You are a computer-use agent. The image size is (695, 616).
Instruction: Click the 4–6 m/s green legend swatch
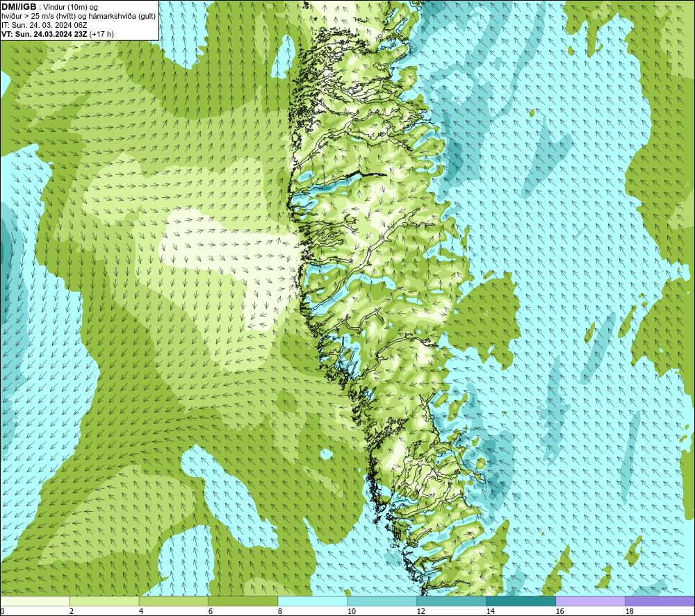point(174,601)
